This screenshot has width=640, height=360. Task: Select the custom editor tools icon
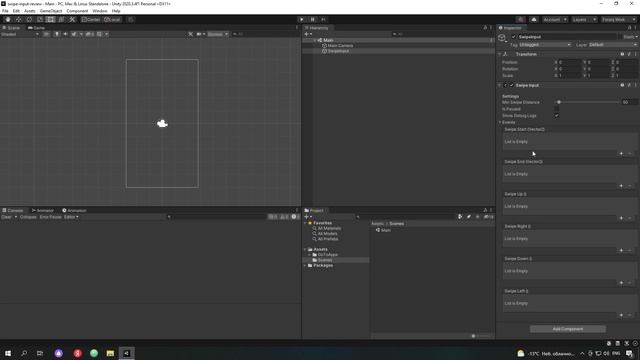pyautogui.click(x=72, y=20)
